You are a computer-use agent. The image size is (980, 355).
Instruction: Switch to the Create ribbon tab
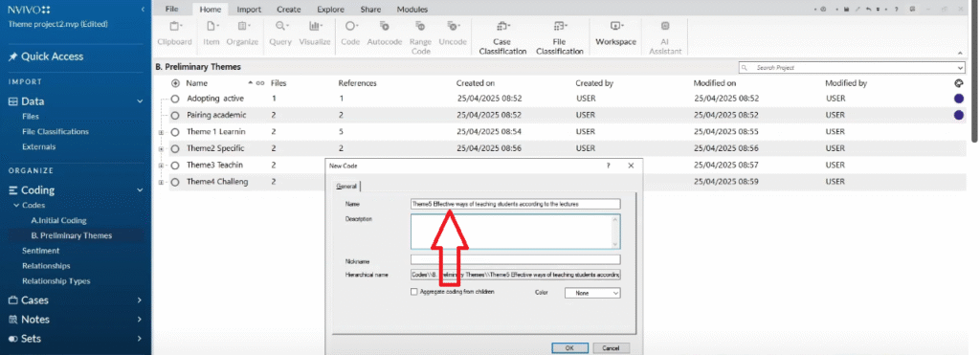[x=289, y=10]
